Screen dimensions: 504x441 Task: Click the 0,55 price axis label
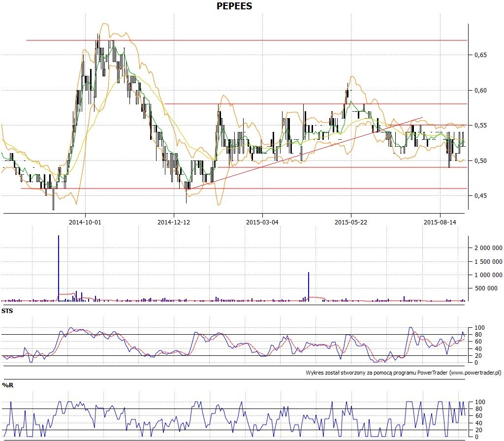480,126
